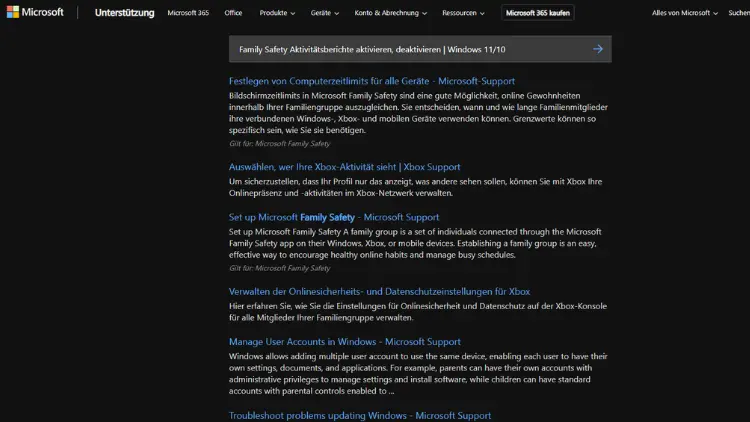The height and width of the screenshot is (422, 750).
Task: Open the Office nav item
Action: point(233,13)
